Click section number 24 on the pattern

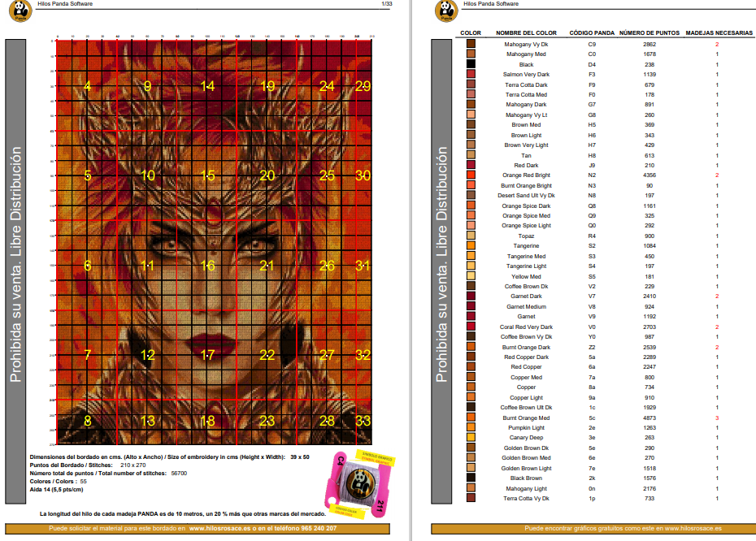(x=327, y=86)
